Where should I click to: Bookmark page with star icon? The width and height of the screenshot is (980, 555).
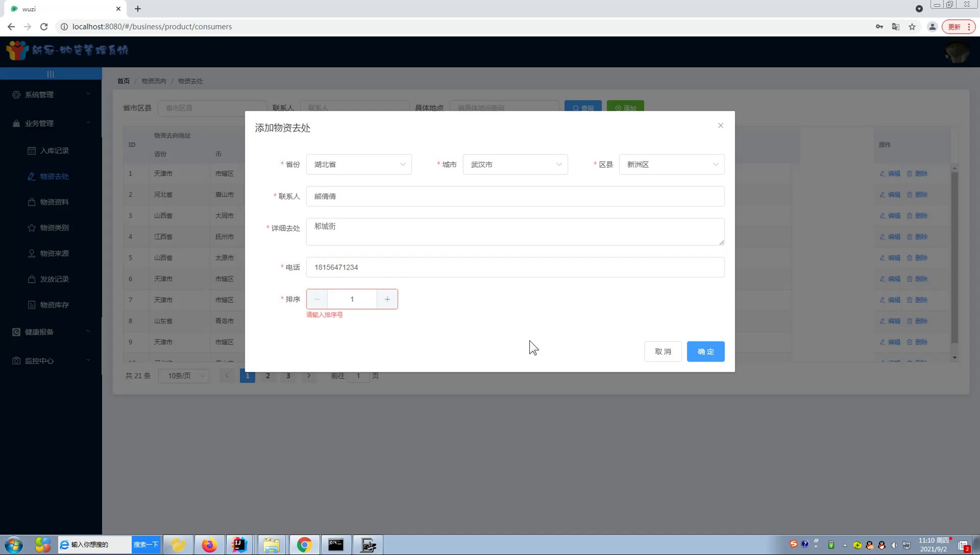(912, 27)
